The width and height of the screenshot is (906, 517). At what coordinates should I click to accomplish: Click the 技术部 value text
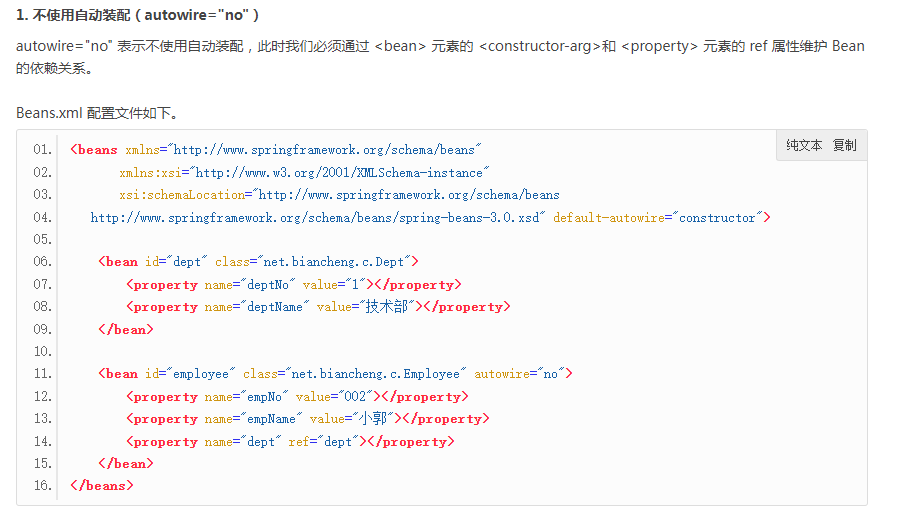point(385,307)
